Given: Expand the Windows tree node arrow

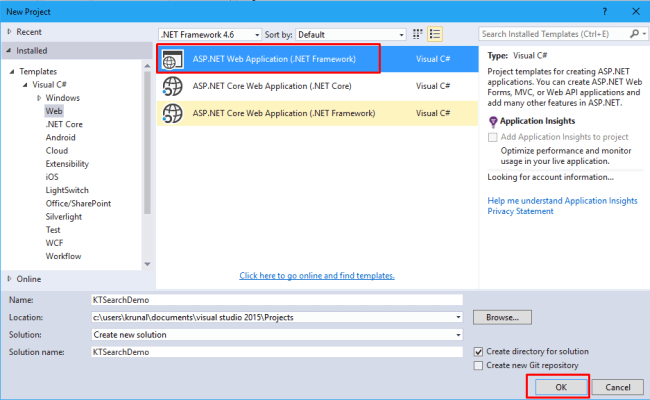Looking at the screenshot, I should point(39,98).
